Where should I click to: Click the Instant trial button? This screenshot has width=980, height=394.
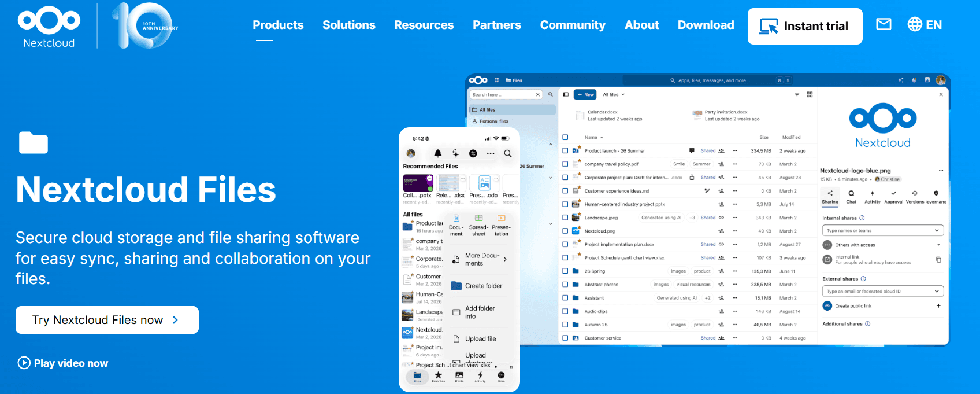click(805, 26)
